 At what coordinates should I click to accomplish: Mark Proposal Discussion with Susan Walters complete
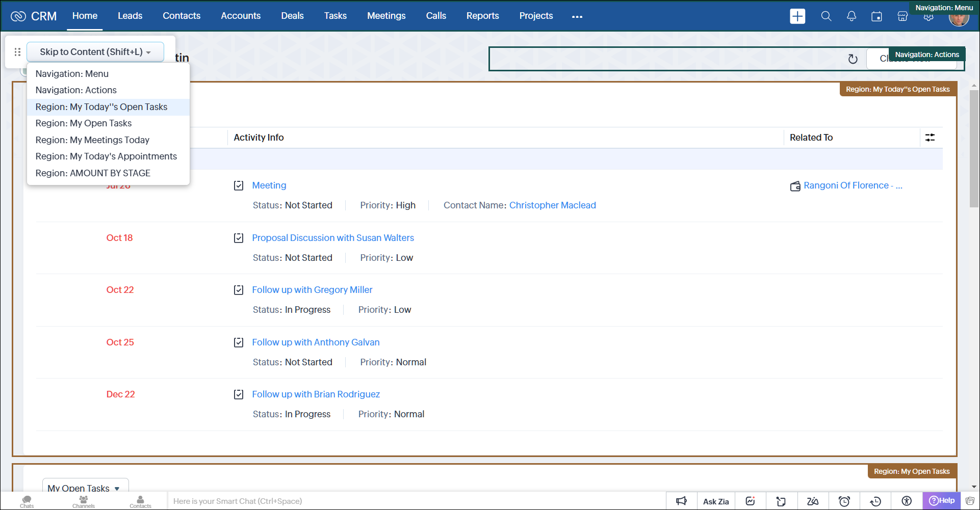point(239,238)
